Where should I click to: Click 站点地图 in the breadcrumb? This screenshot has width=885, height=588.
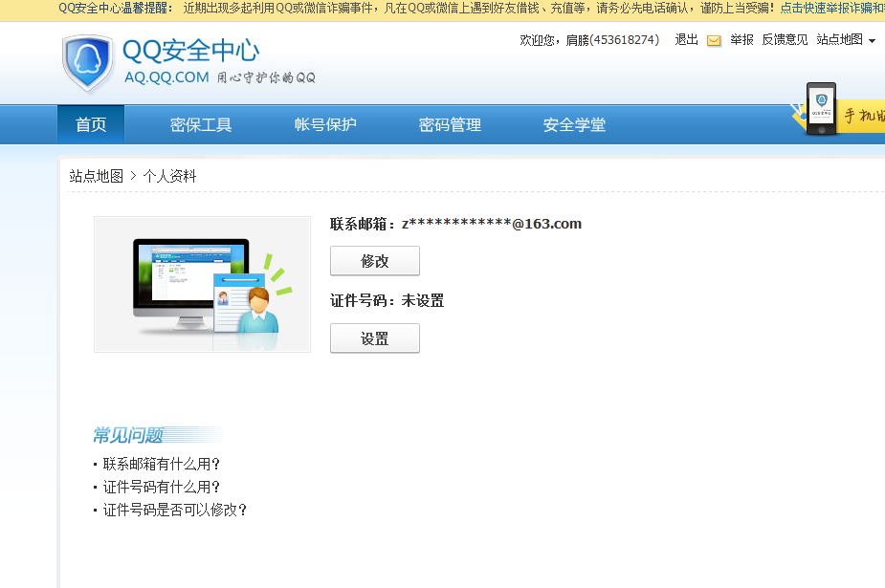pos(96,176)
